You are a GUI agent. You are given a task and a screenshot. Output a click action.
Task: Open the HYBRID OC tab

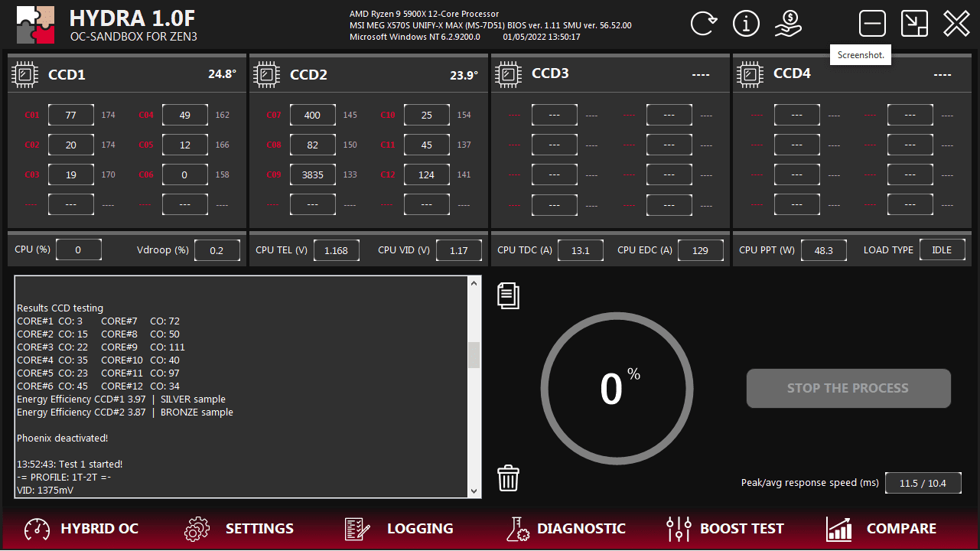(99, 529)
